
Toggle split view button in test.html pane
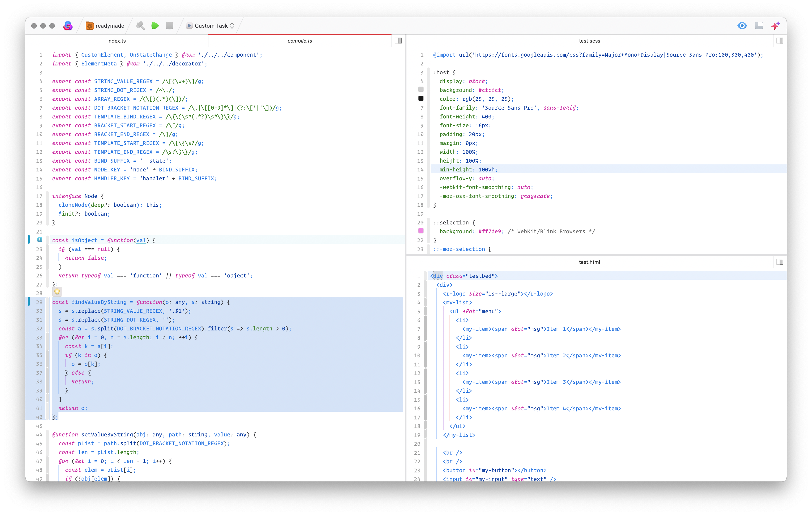click(x=780, y=262)
